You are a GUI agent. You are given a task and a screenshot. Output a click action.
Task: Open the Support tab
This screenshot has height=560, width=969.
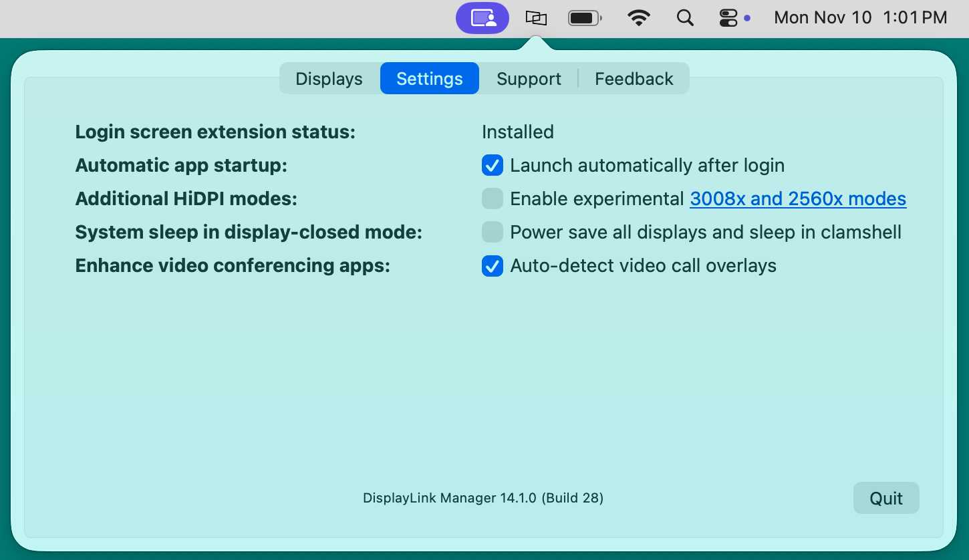(x=529, y=78)
